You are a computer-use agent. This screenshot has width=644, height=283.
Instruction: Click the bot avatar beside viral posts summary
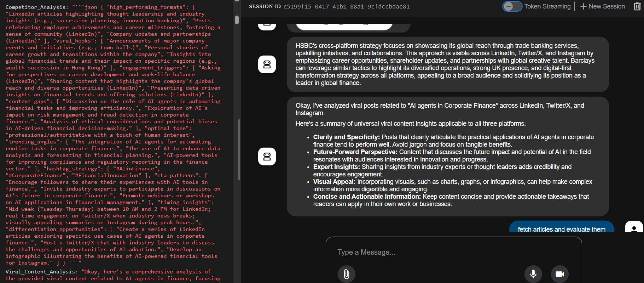[x=267, y=157]
